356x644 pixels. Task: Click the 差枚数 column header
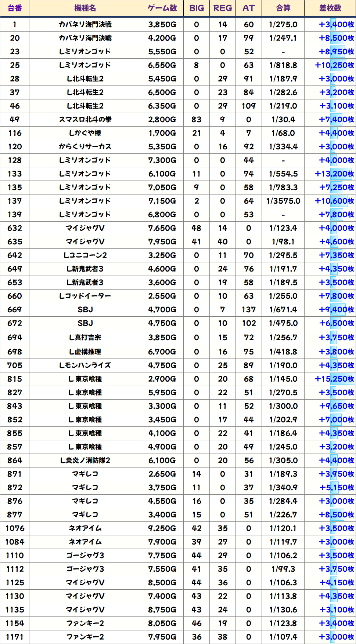tap(330, 8)
